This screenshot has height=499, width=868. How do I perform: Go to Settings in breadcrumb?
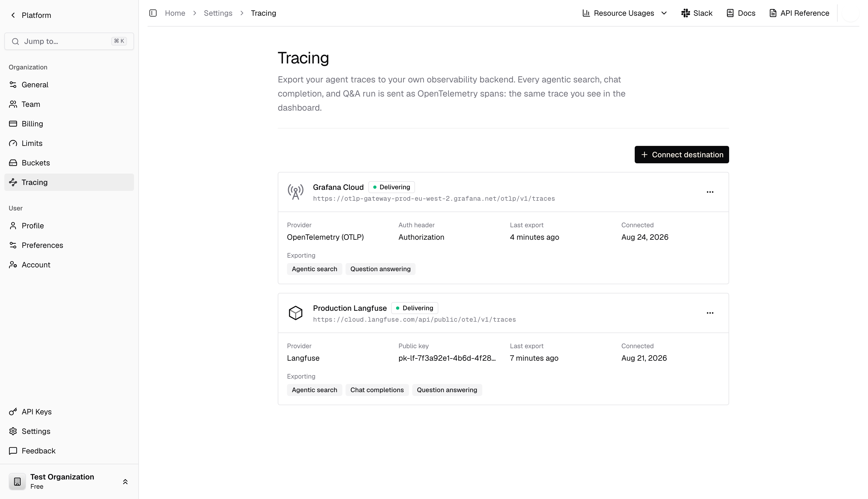pyautogui.click(x=218, y=13)
